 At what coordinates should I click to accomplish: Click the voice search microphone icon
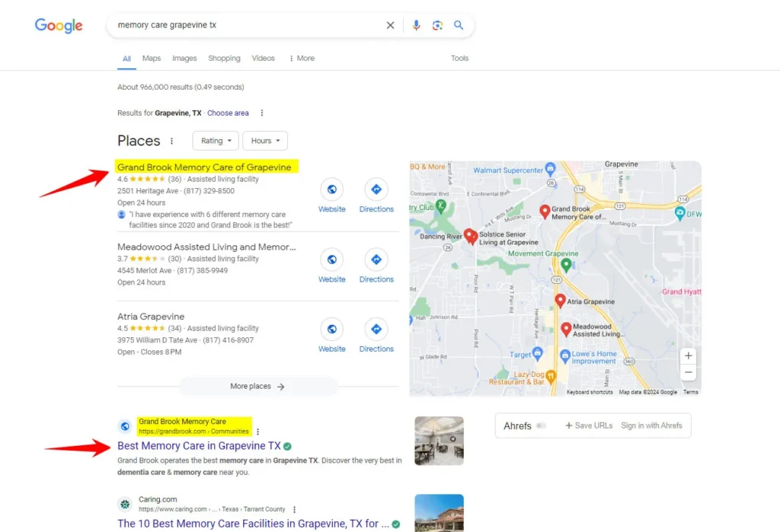416,25
